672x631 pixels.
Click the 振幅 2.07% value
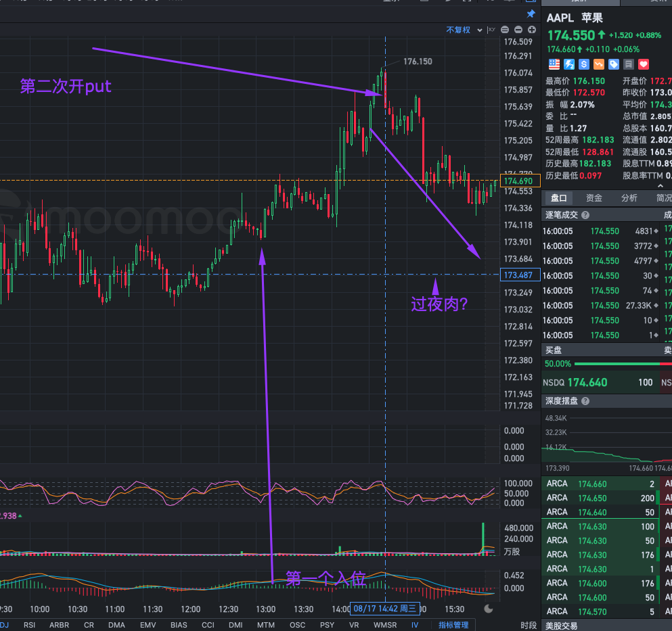[583, 105]
